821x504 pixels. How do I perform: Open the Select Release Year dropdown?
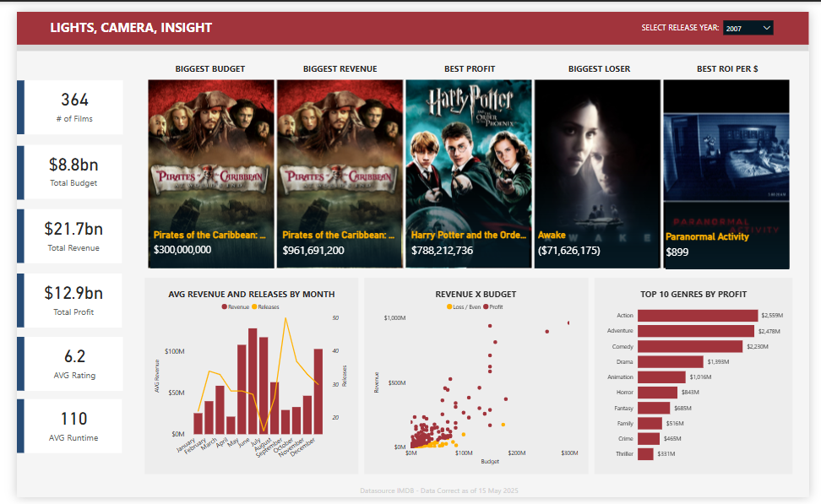tap(748, 28)
